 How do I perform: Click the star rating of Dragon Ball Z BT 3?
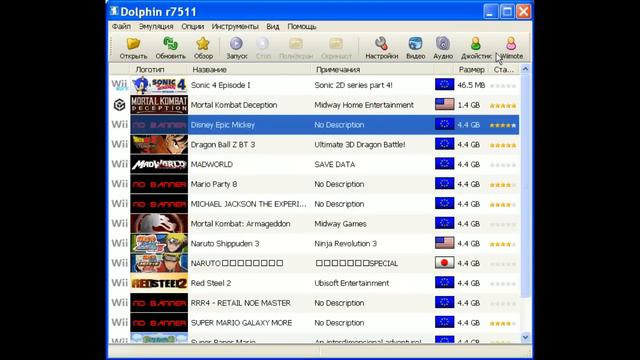coord(503,145)
